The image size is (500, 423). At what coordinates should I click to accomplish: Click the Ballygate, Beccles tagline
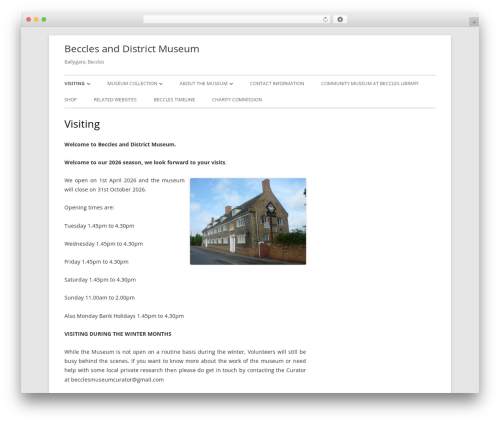[x=84, y=62]
